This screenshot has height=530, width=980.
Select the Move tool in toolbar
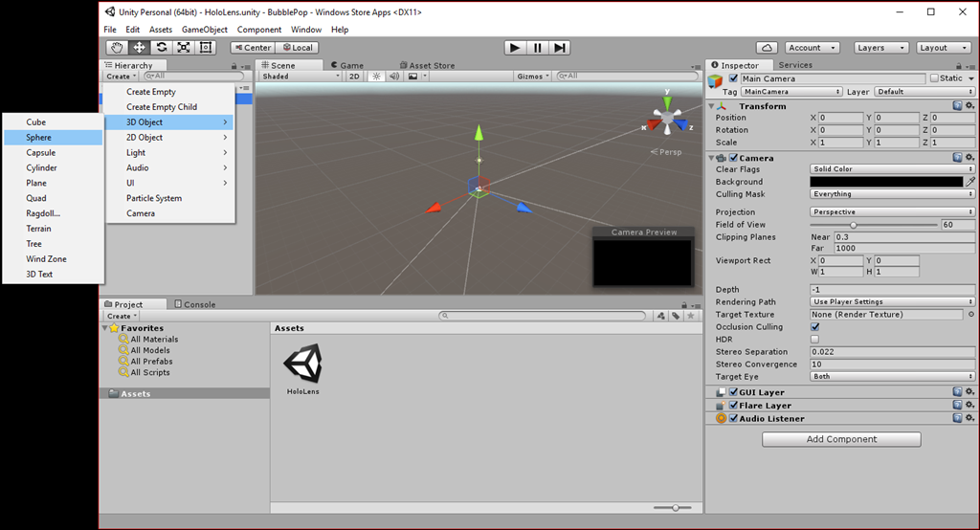pos(139,48)
